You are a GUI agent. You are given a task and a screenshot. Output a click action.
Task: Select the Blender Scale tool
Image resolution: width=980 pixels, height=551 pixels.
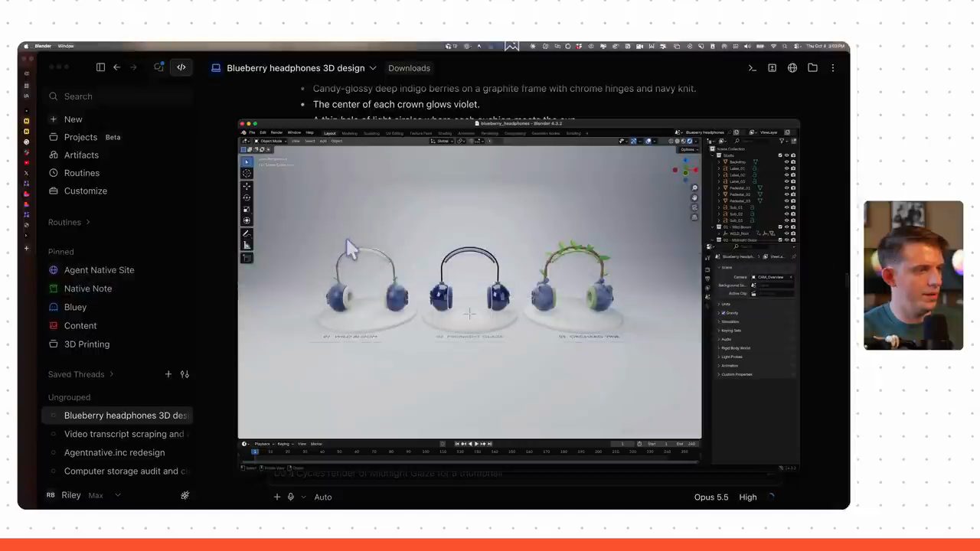pos(247,209)
